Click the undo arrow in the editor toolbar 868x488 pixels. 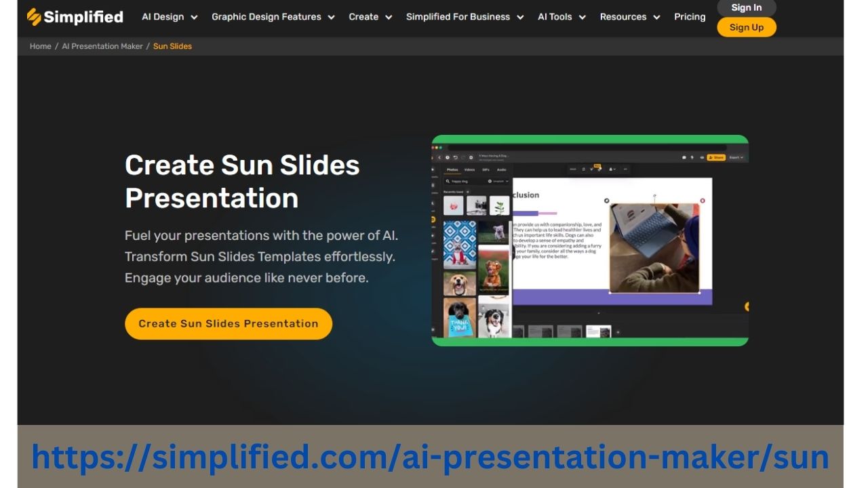[456, 157]
